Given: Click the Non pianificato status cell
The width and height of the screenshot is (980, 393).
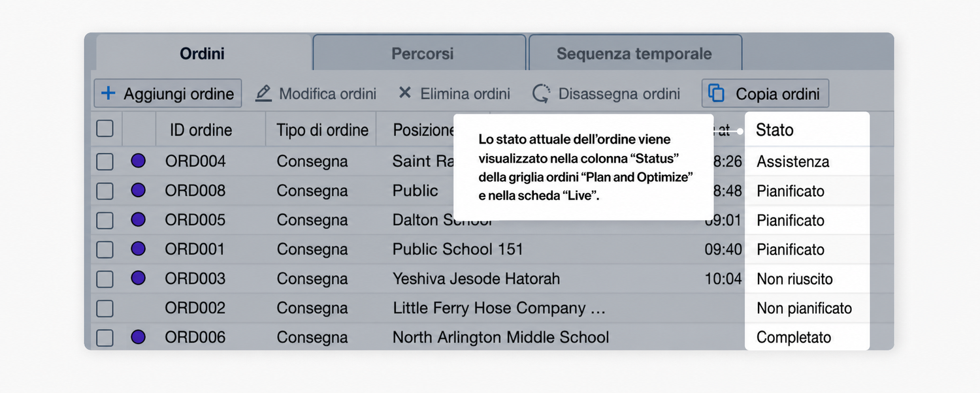Looking at the screenshot, I should [x=804, y=308].
